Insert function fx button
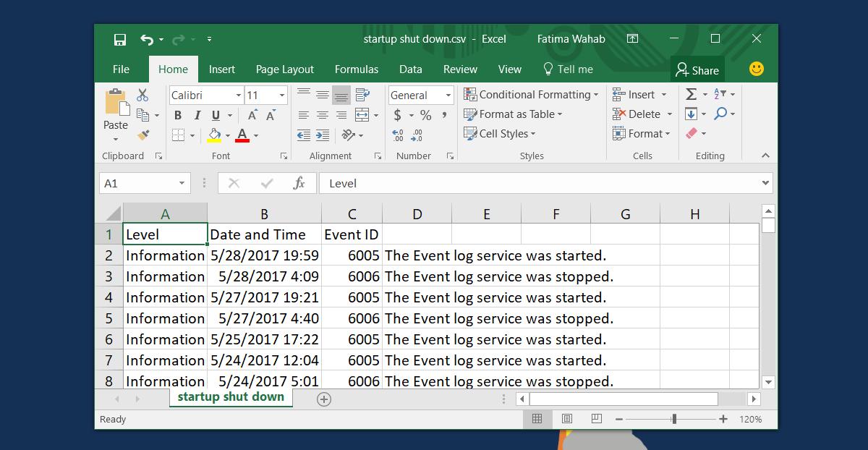Image resolution: width=868 pixels, height=450 pixels. point(299,184)
